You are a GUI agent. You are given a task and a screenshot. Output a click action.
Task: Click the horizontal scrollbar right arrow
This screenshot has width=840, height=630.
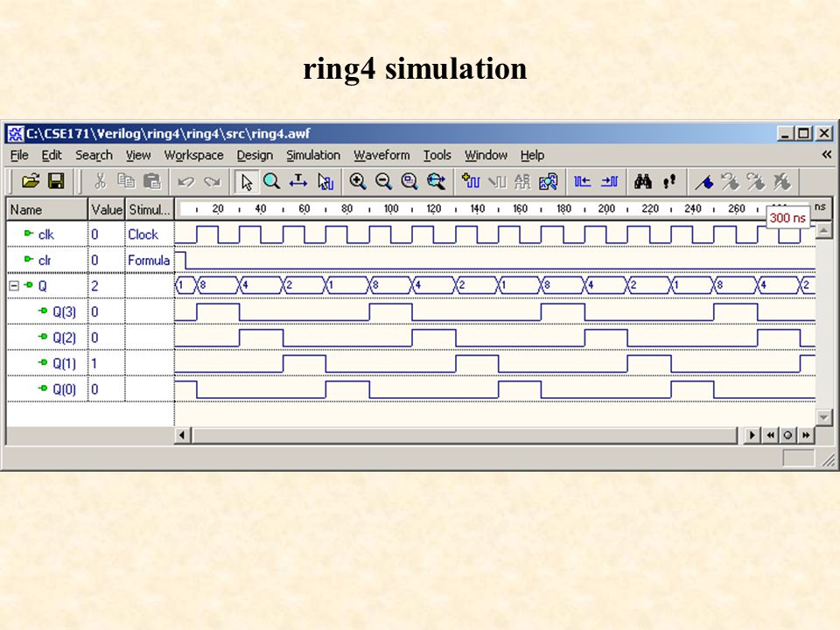click(752, 435)
